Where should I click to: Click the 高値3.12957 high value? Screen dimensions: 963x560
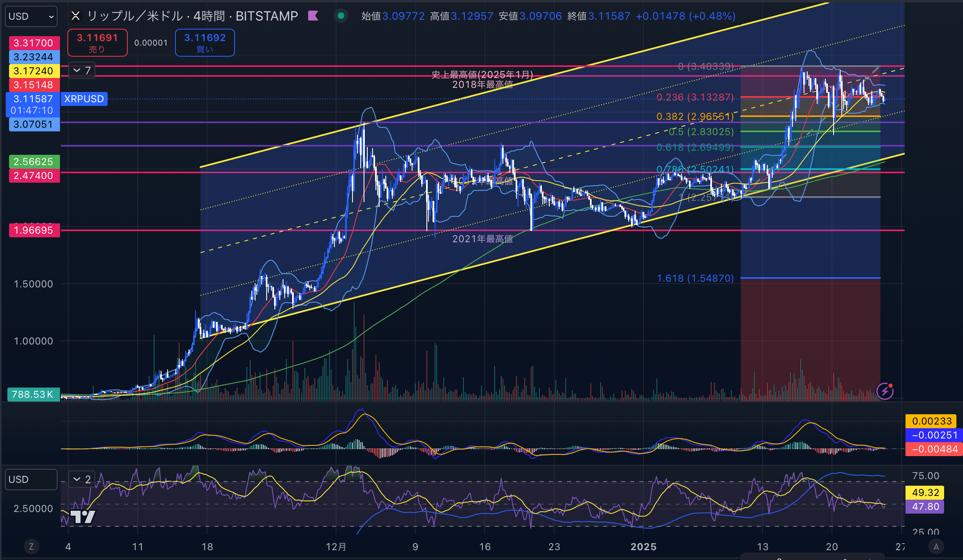(461, 16)
